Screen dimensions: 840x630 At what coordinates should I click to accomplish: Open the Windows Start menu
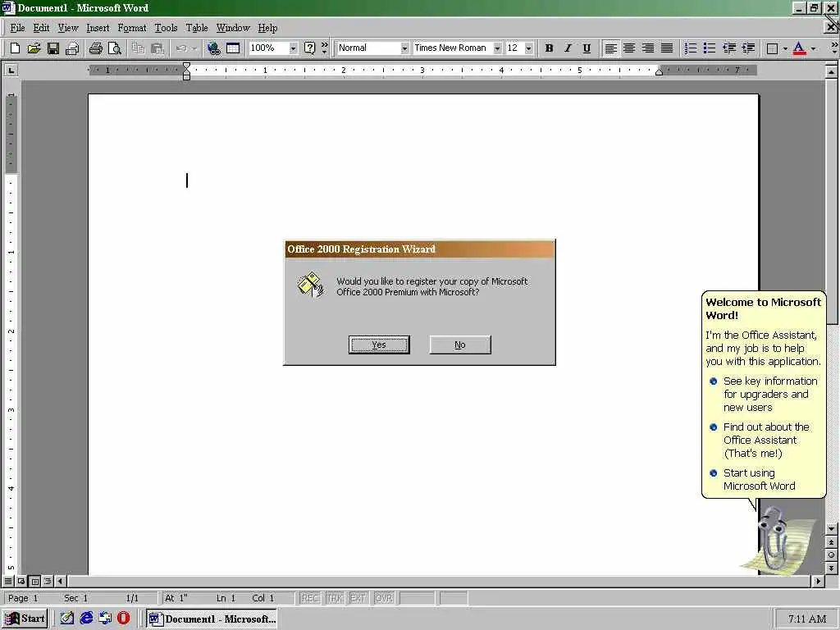pyautogui.click(x=25, y=619)
